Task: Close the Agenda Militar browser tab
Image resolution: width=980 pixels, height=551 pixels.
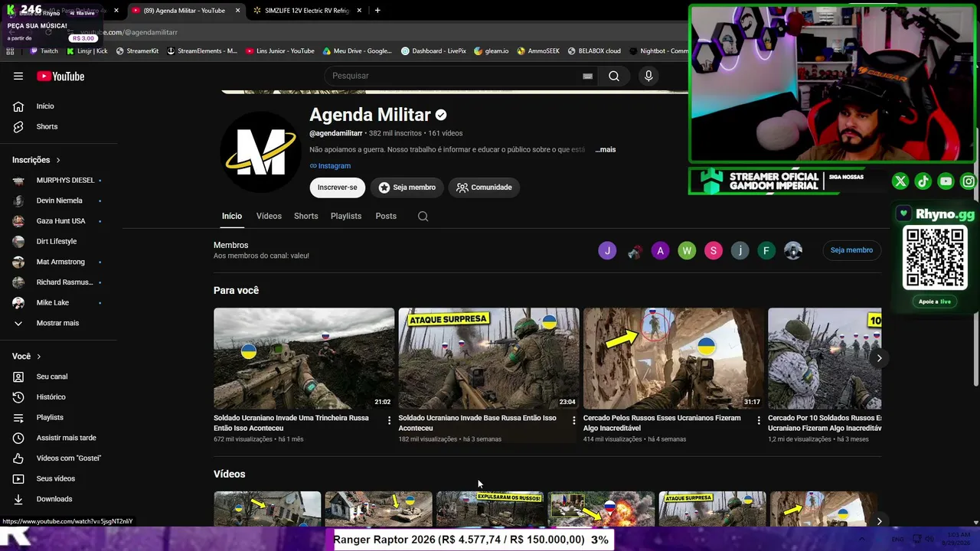Action: (x=237, y=11)
